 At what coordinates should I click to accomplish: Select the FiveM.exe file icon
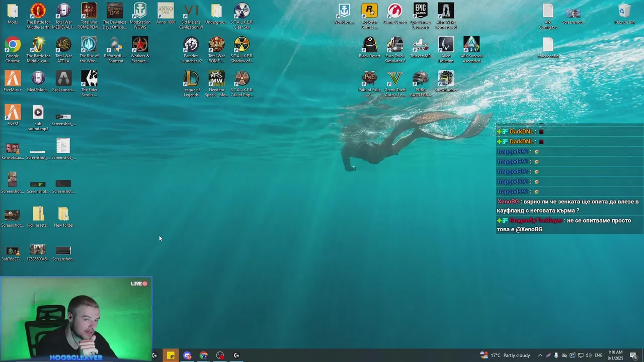(13, 81)
